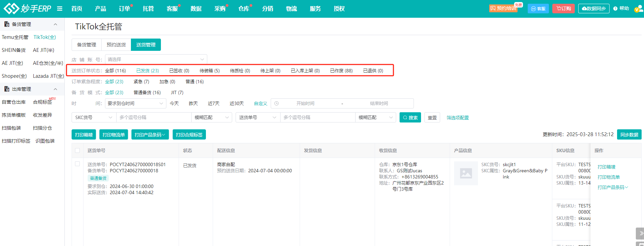Open 筛选项配置 link
The width and height of the screenshot is (644, 246).
point(458,118)
